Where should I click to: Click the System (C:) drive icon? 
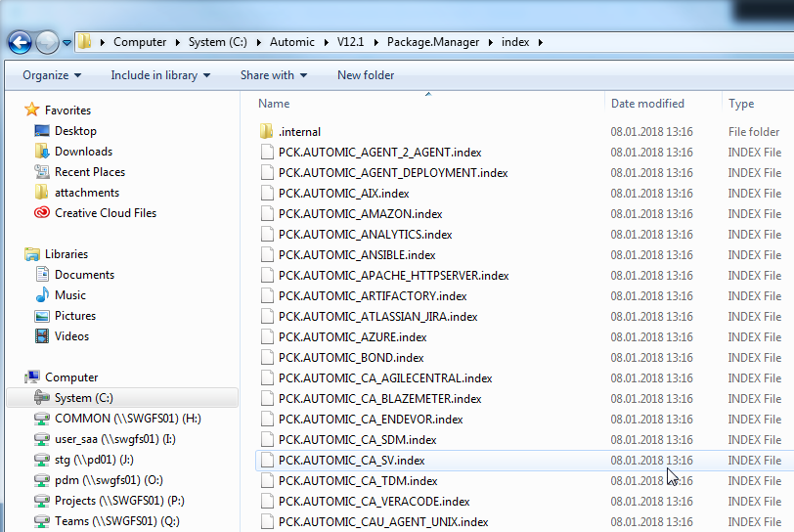click(41, 398)
